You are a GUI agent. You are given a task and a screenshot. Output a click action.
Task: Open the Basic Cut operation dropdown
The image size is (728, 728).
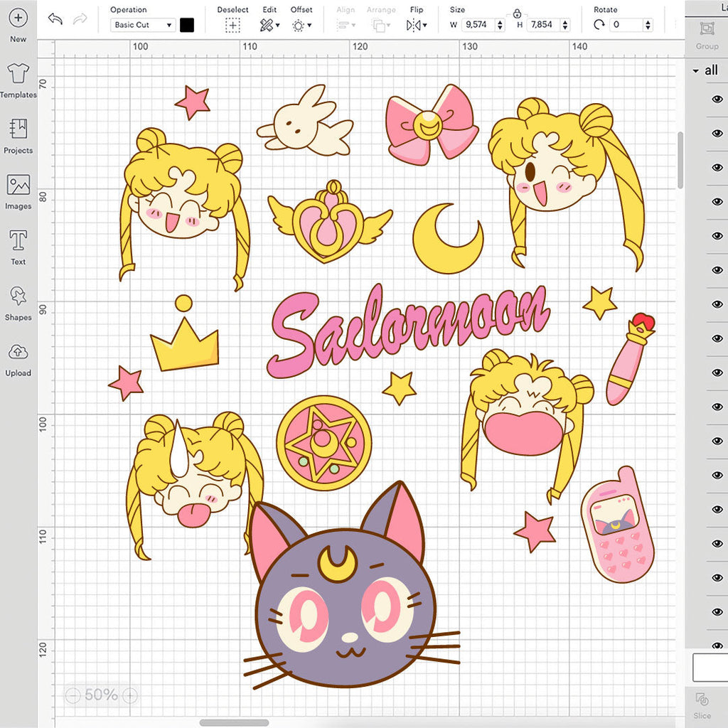(x=143, y=25)
